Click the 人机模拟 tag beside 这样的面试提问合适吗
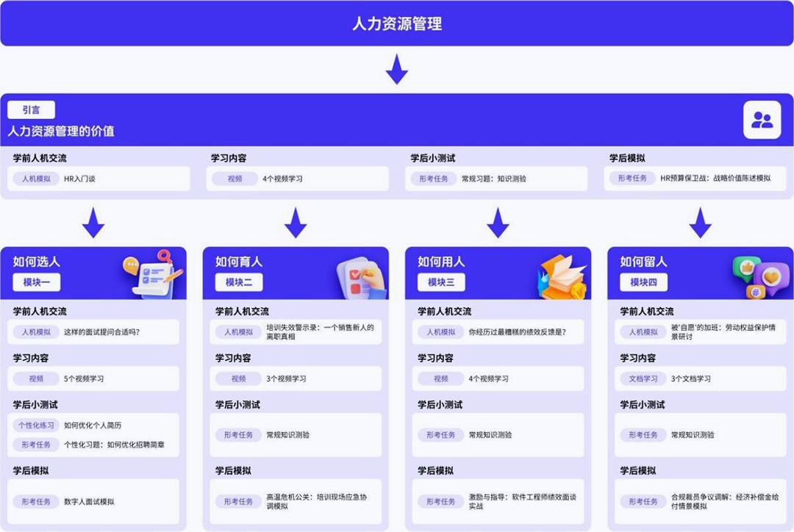 36,332
